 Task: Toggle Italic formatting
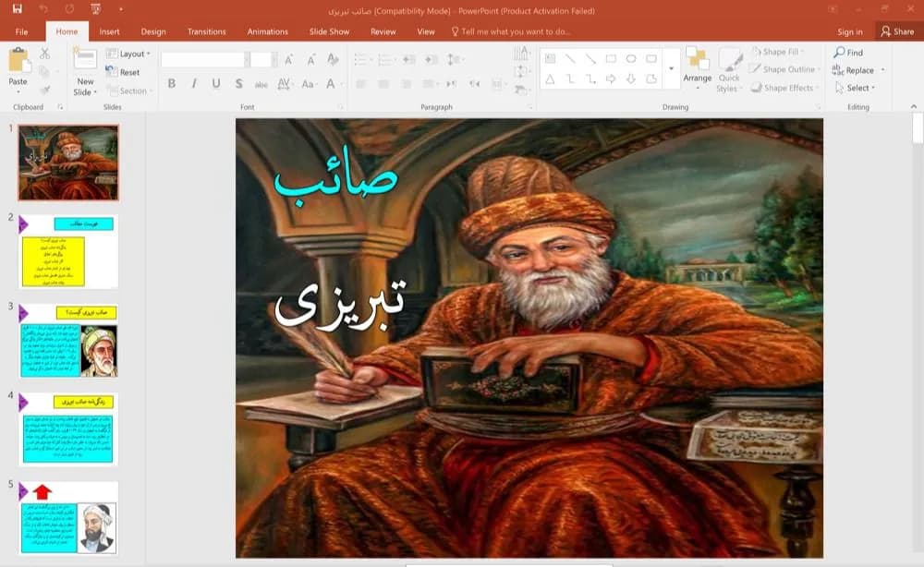[x=194, y=84]
